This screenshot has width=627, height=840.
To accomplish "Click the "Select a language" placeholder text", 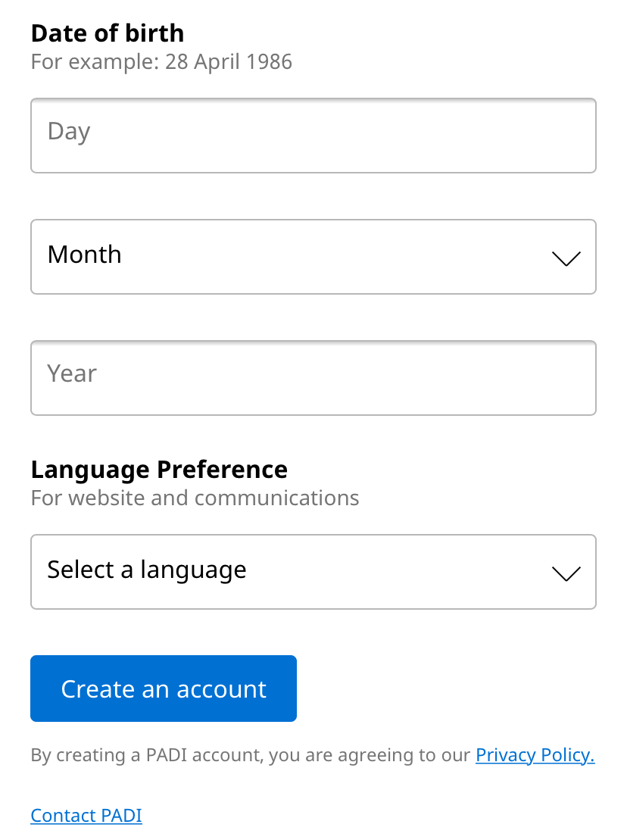I will tap(147, 570).
